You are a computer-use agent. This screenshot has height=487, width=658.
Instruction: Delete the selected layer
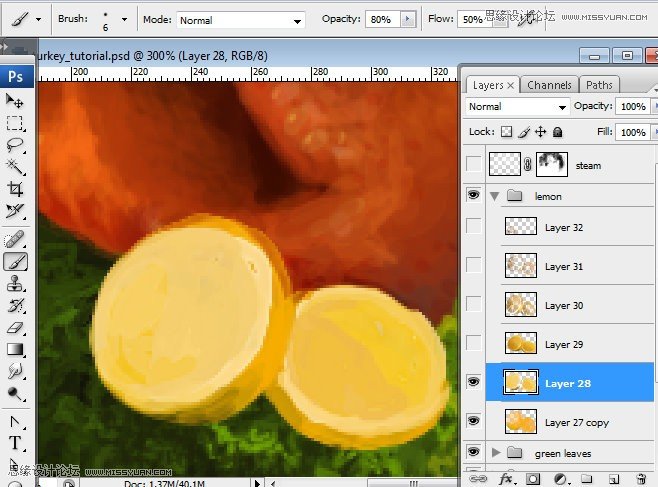coord(641,479)
